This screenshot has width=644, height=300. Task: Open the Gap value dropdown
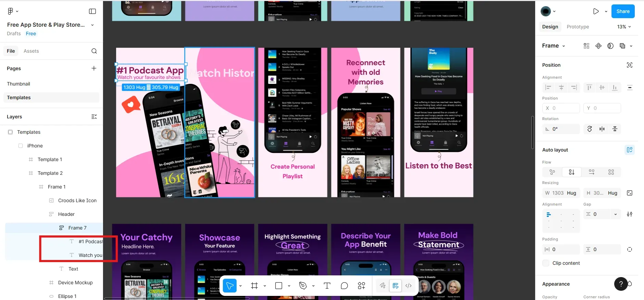tap(616, 214)
